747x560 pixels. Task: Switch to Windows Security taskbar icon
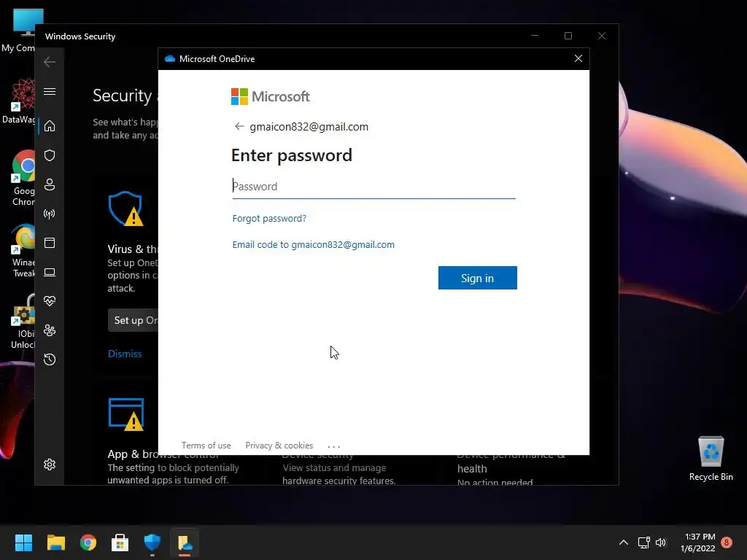pyautogui.click(x=152, y=542)
